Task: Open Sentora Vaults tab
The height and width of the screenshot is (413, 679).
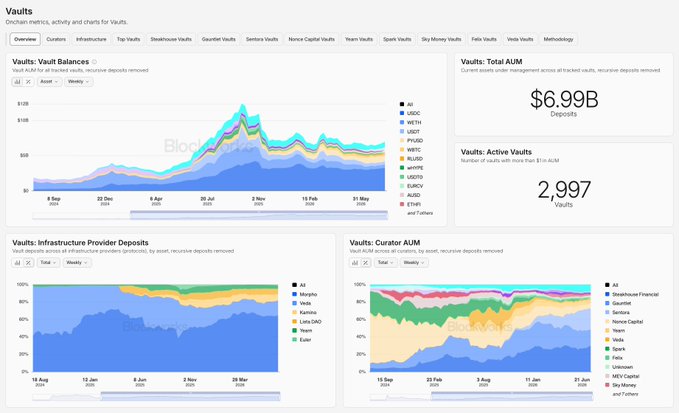Action: point(262,39)
